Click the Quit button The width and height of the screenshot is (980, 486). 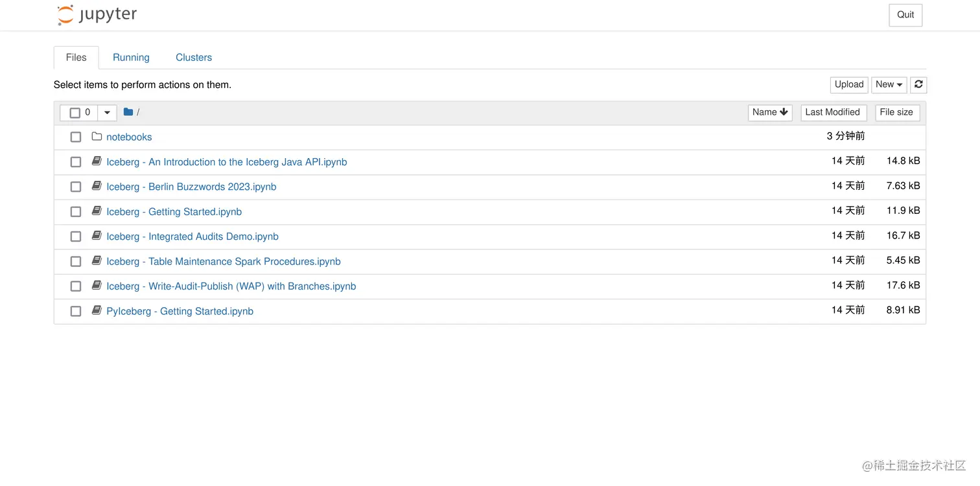pos(905,15)
